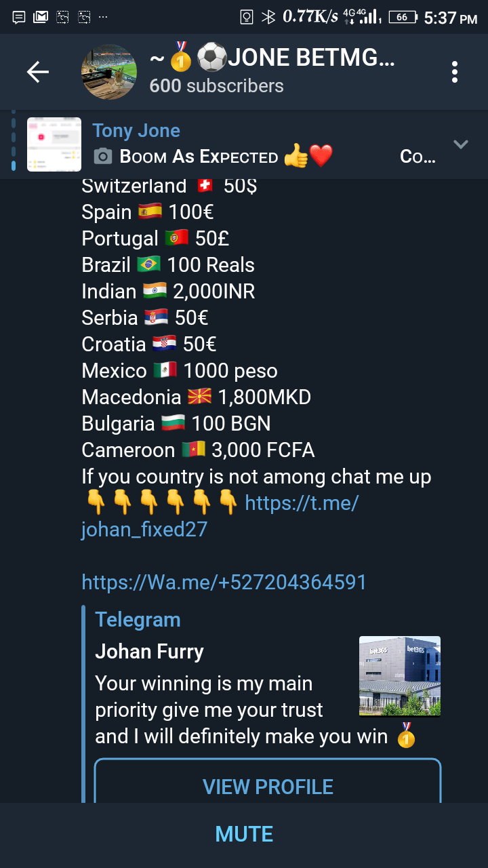Tap the camera icon in pinned message
The height and width of the screenshot is (868, 488).
(102, 157)
